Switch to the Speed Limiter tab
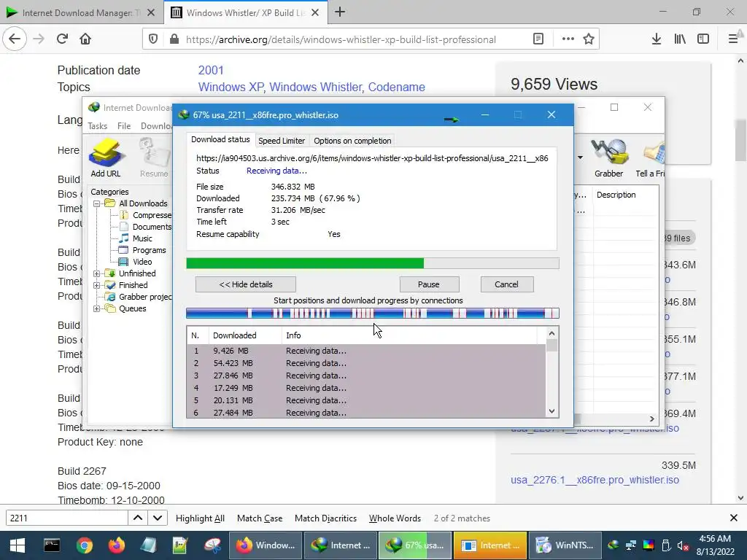The image size is (747, 560). coord(282,141)
